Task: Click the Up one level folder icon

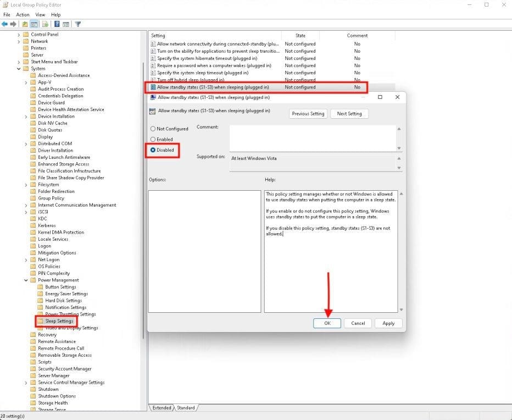Action: click(x=25, y=24)
